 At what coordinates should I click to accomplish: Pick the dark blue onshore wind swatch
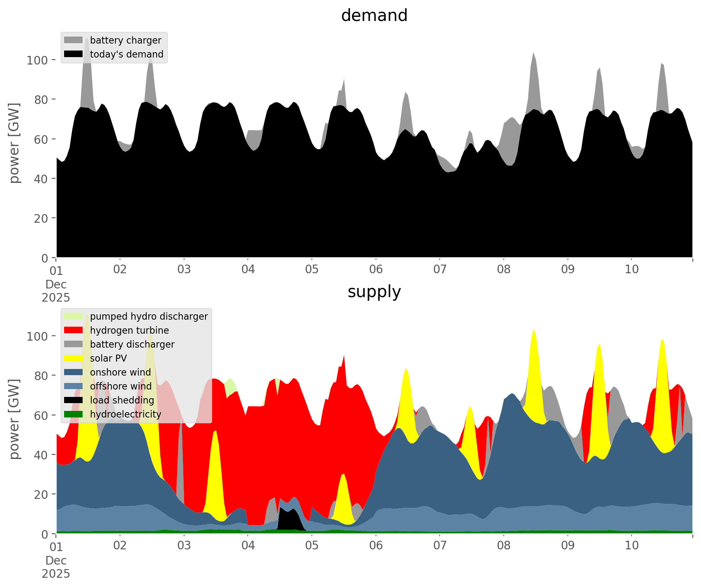click(74, 372)
